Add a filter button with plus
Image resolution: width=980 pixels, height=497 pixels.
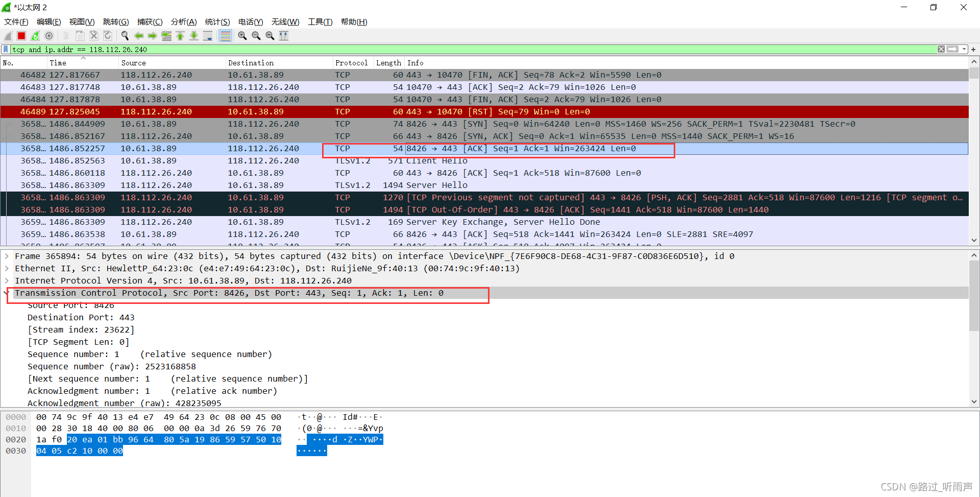[x=973, y=50]
